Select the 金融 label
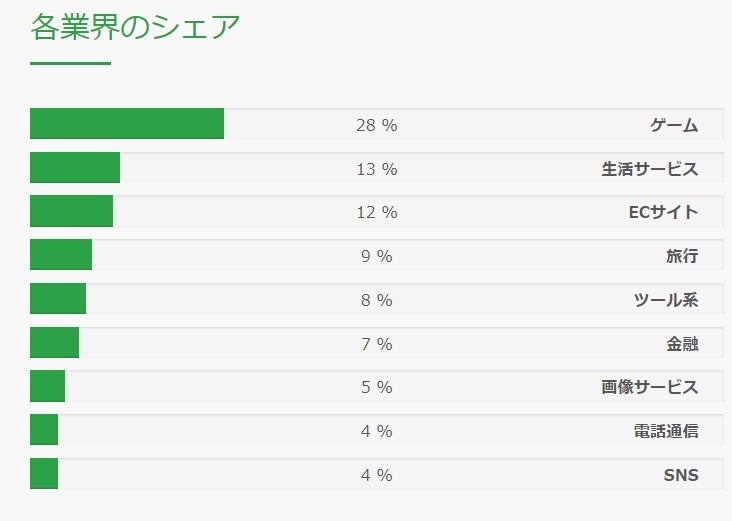 pyautogui.click(x=682, y=344)
